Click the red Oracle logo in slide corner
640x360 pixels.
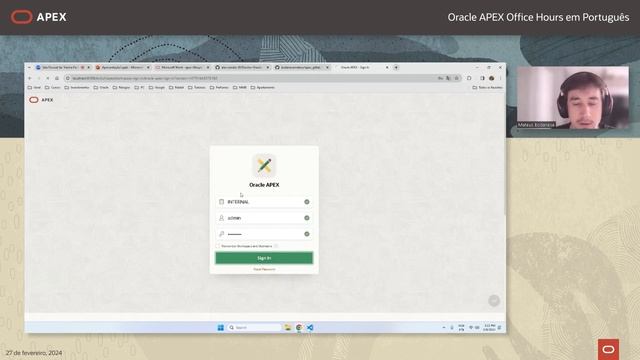(608, 349)
